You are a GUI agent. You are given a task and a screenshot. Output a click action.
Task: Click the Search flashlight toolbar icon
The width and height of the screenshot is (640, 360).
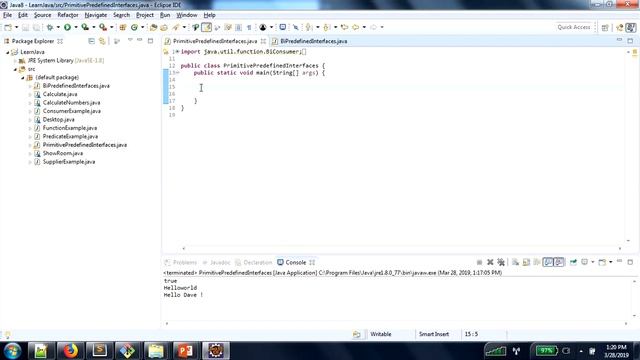176,27
